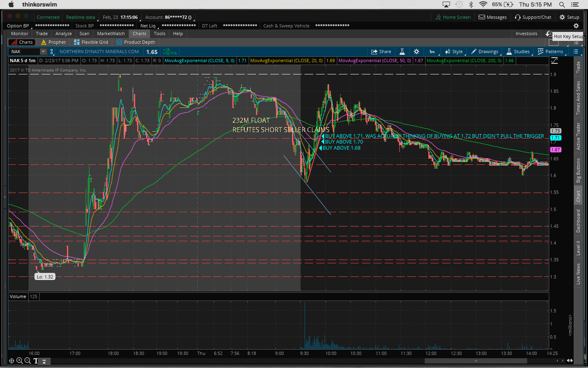Open the Studies menu

[x=518, y=52]
